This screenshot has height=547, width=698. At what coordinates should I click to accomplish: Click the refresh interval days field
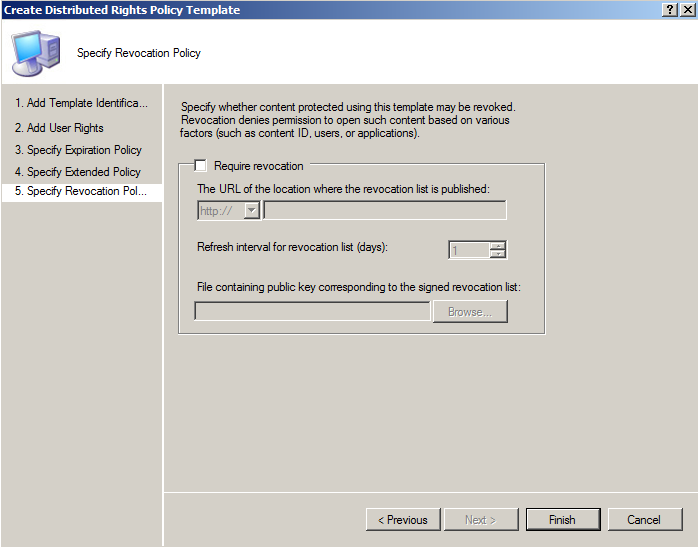[468, 250]
